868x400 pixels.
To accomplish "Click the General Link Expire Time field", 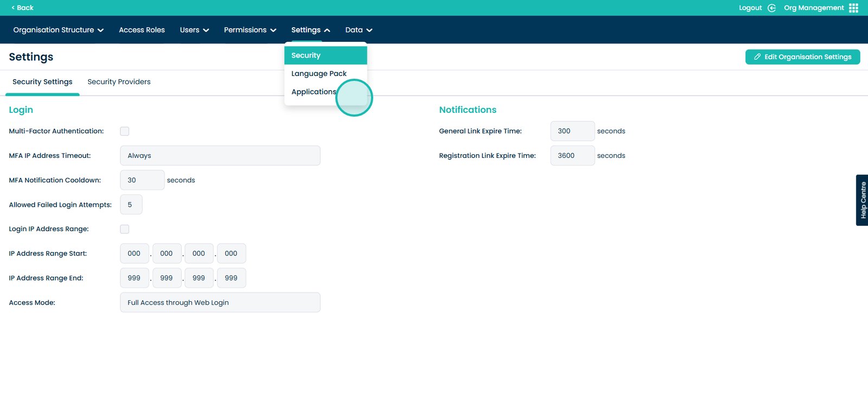I will pyautogui.click(x=572, y=131).
